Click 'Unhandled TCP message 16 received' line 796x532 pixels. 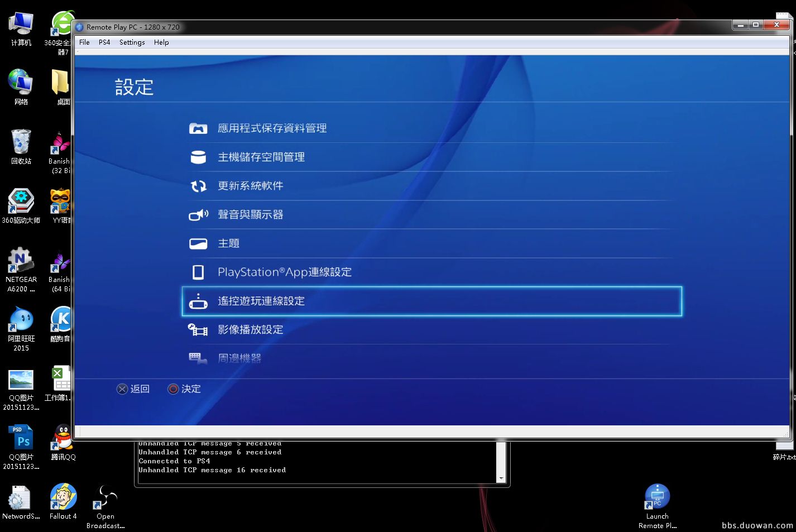(x=212, y=470)
